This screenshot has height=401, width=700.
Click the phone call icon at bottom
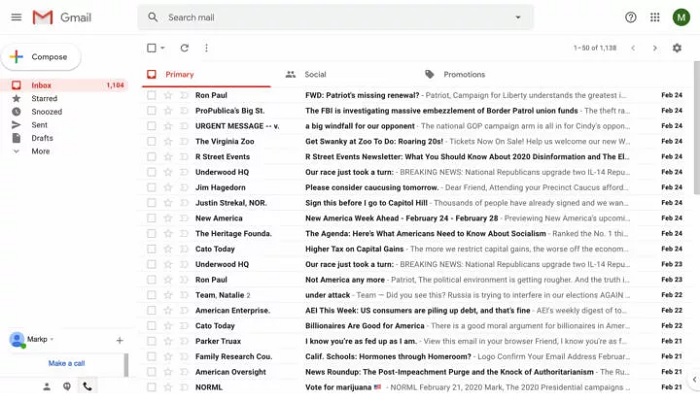[x=87, y=386]
